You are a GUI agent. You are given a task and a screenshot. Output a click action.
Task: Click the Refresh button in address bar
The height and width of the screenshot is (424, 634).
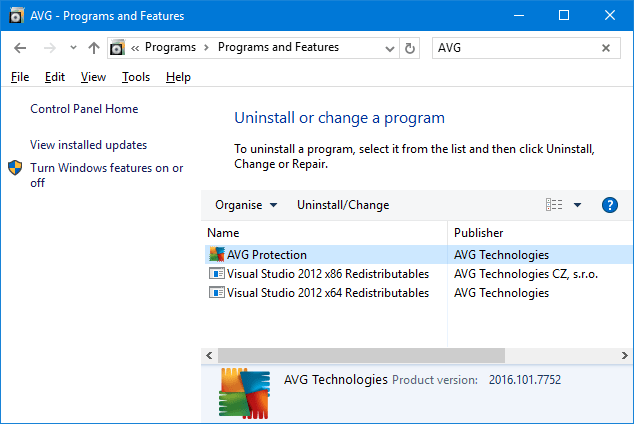coord(410,48)
